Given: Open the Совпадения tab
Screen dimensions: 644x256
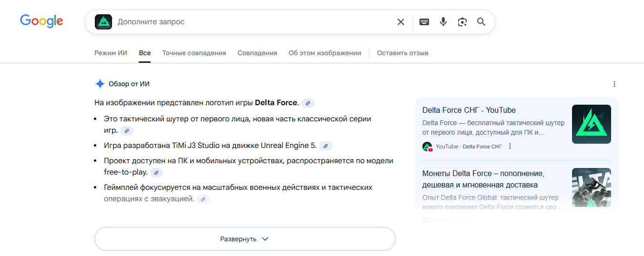Looking at the screenshot, I should (257, 53).
